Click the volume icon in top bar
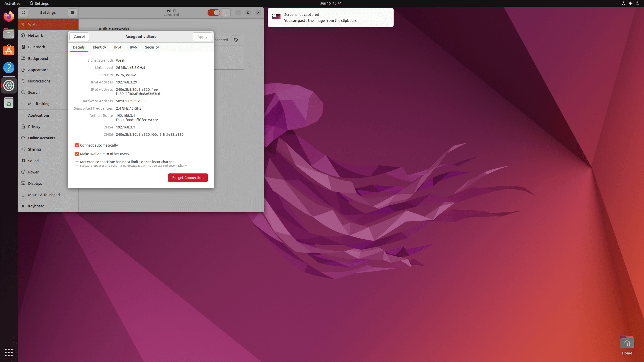This screenshot has height=362, width=644. coord(630,3)
